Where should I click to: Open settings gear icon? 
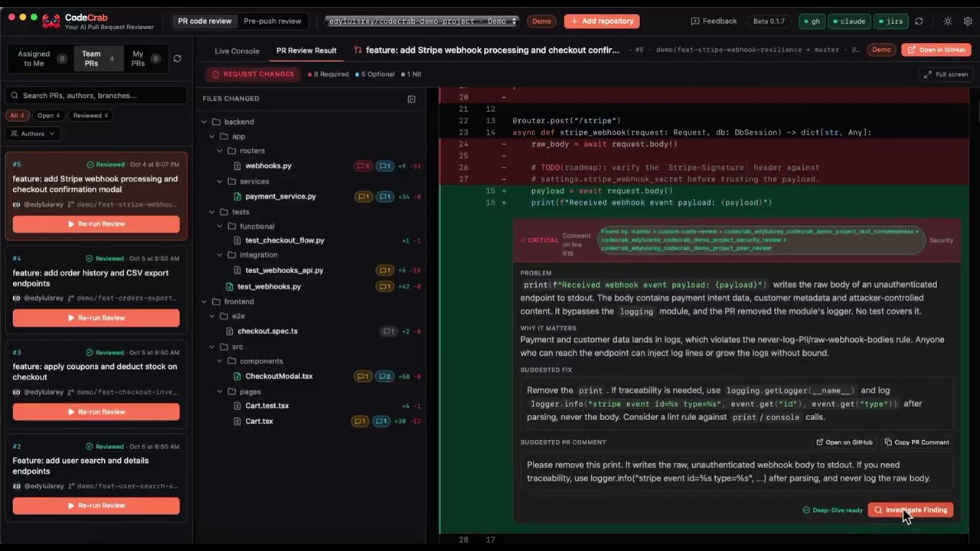click(968, 21)
